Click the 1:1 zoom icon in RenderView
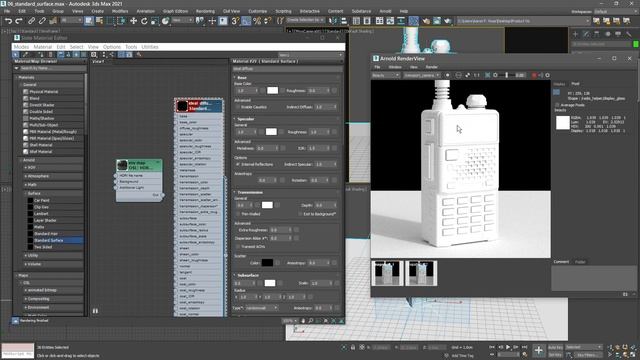 476,75
